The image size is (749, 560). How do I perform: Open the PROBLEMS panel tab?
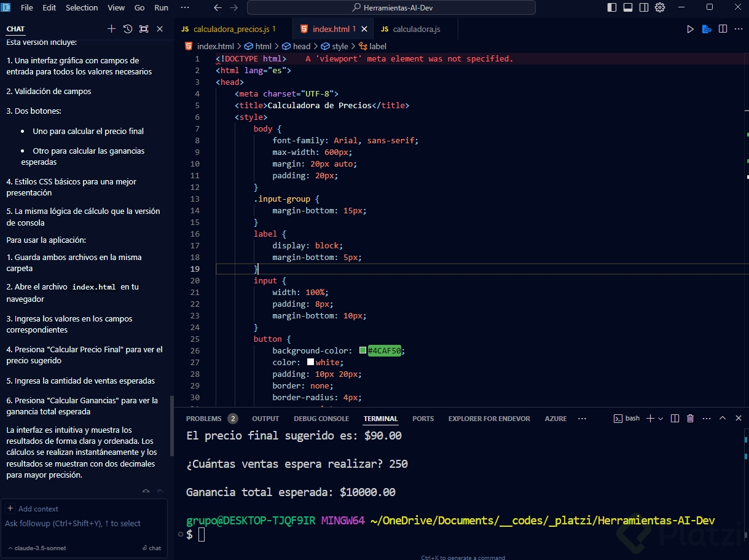[x=203, y=419]
